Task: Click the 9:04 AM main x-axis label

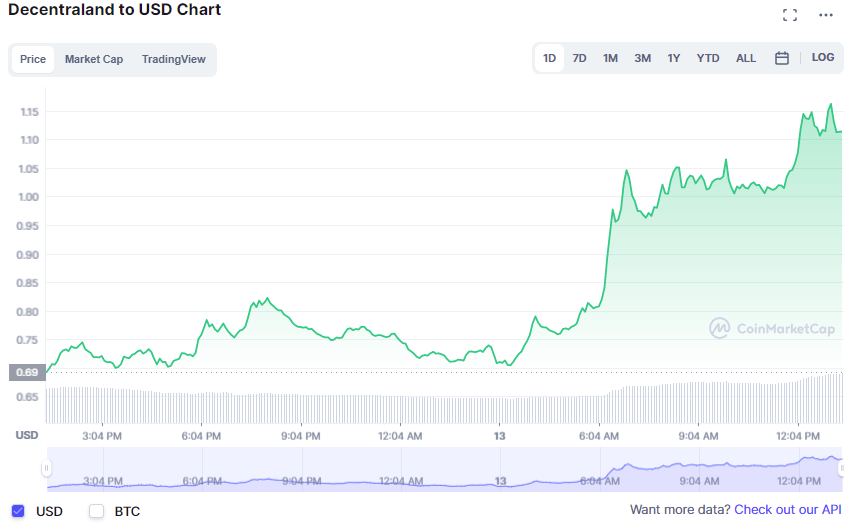Action: [698, 436]
